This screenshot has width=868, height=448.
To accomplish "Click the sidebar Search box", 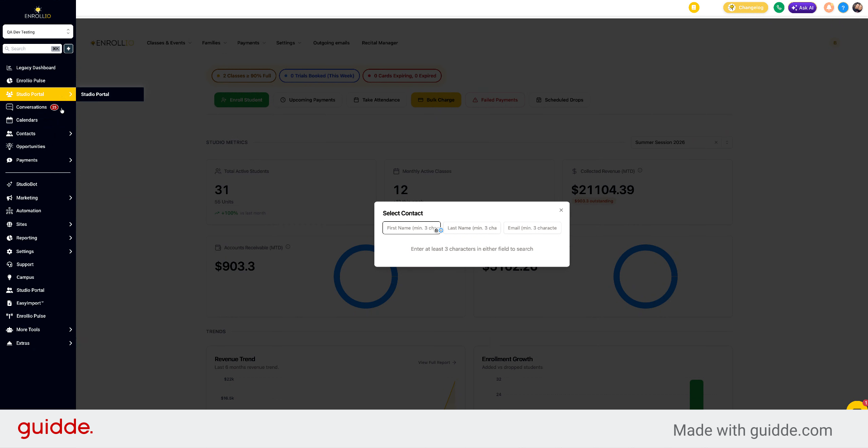I will coord(32,49).
